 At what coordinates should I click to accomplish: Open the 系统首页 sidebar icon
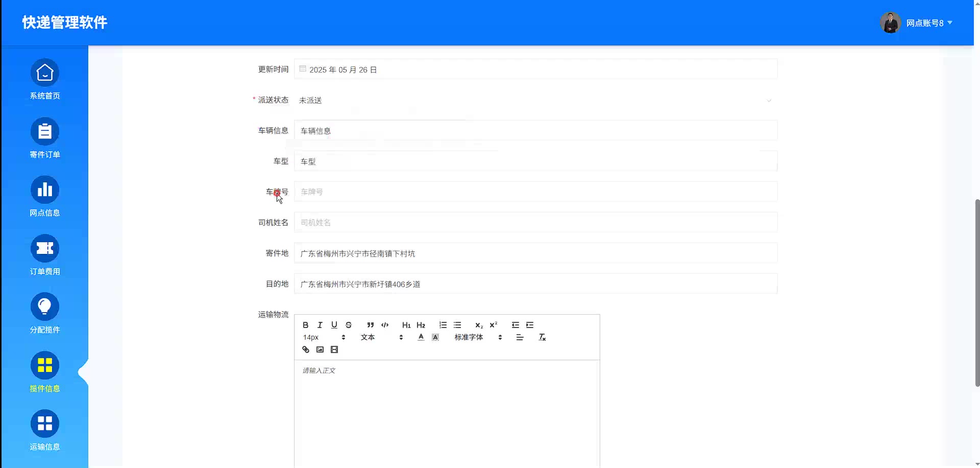(x=45, y=73)
